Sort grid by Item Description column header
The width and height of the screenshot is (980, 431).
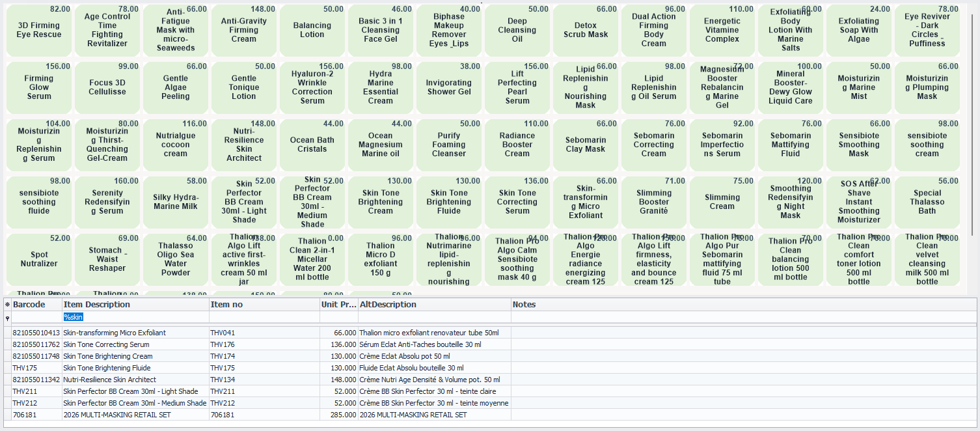pos(135,305)
